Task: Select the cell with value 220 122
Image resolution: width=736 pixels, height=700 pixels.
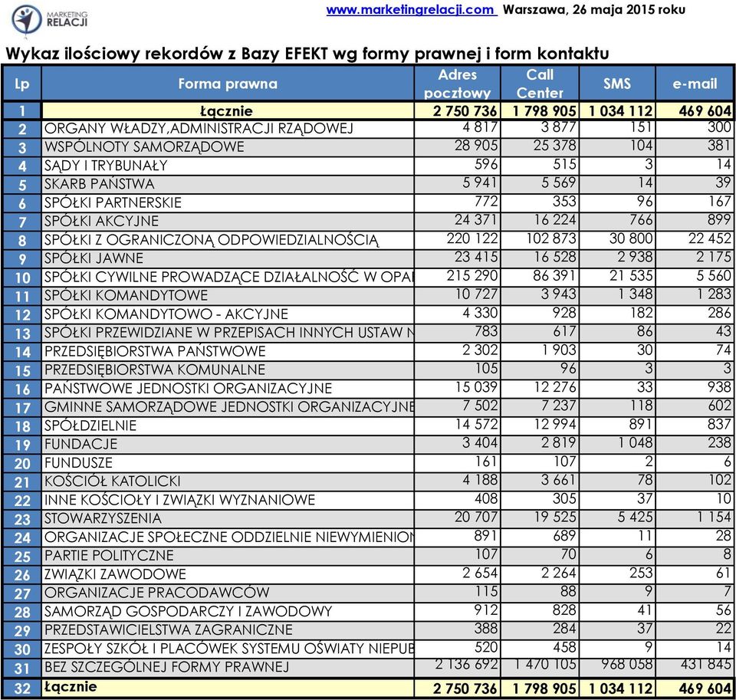Action: [472, 238]
